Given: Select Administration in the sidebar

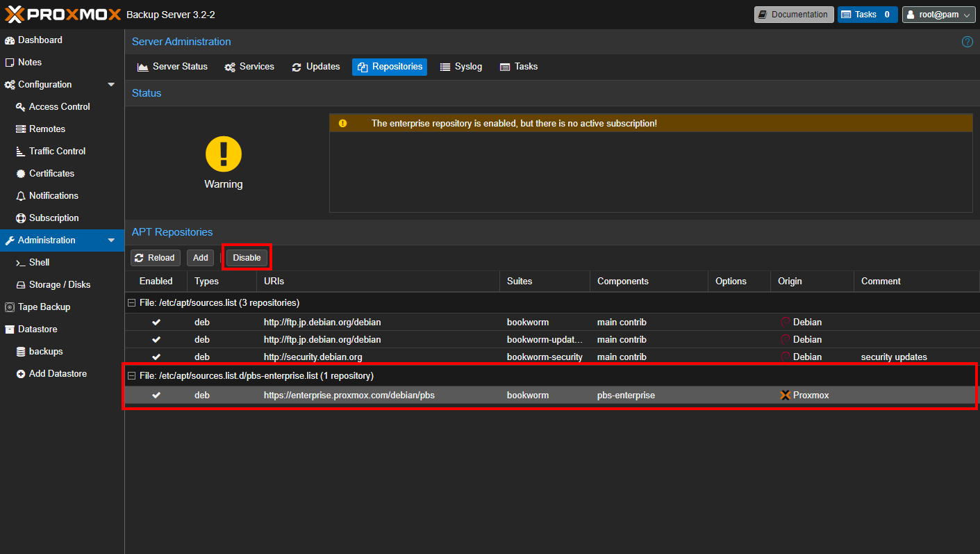Looking at the screenshot, I should click(x=47, y=241).
